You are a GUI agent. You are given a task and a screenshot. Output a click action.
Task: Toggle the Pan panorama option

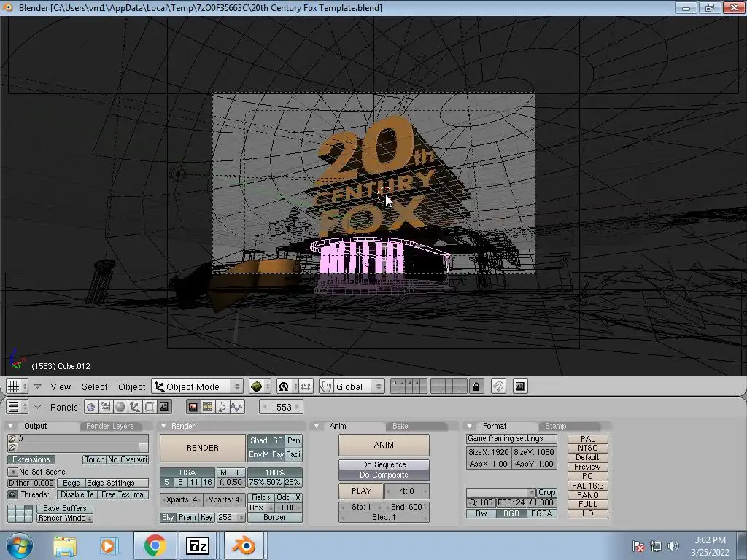[293, 440]
